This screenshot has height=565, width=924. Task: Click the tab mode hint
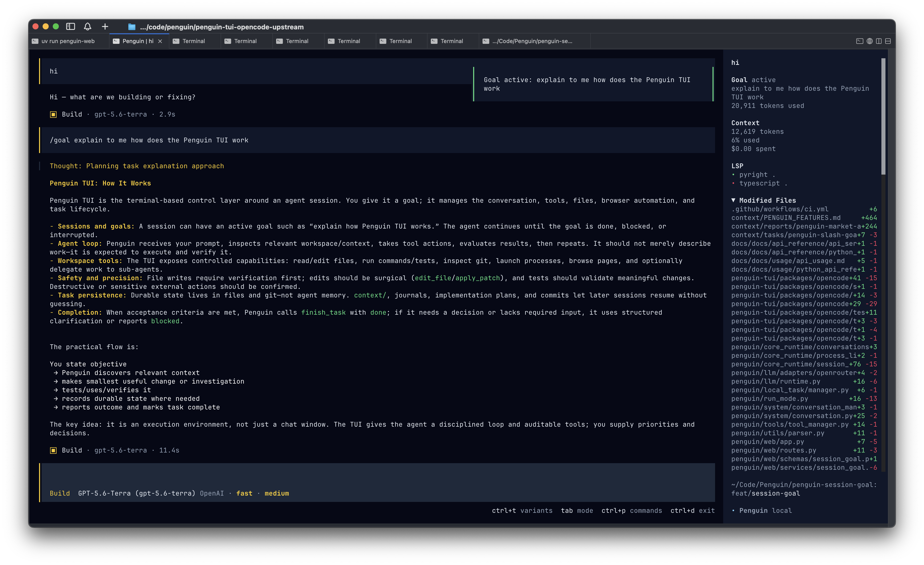[x=577, y=511]
